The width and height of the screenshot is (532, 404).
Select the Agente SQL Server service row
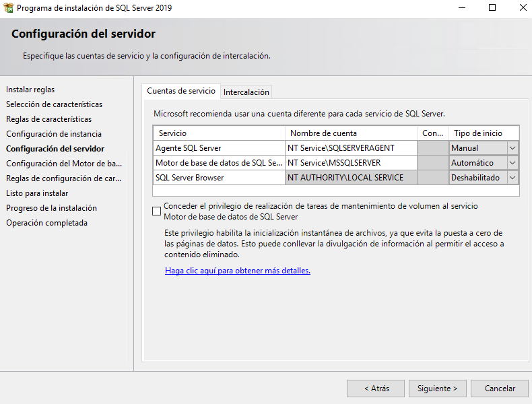pyautogui.click(x=219, y=148)
